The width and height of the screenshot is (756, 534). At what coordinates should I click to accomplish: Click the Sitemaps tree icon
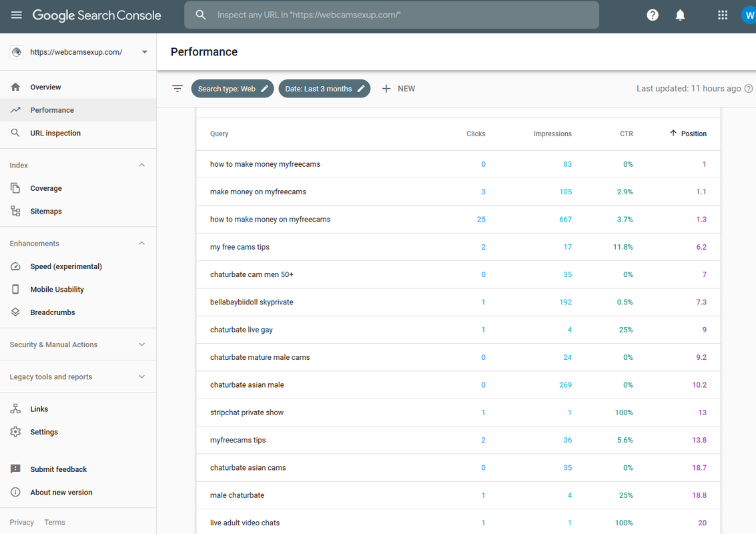pos(15,211)
